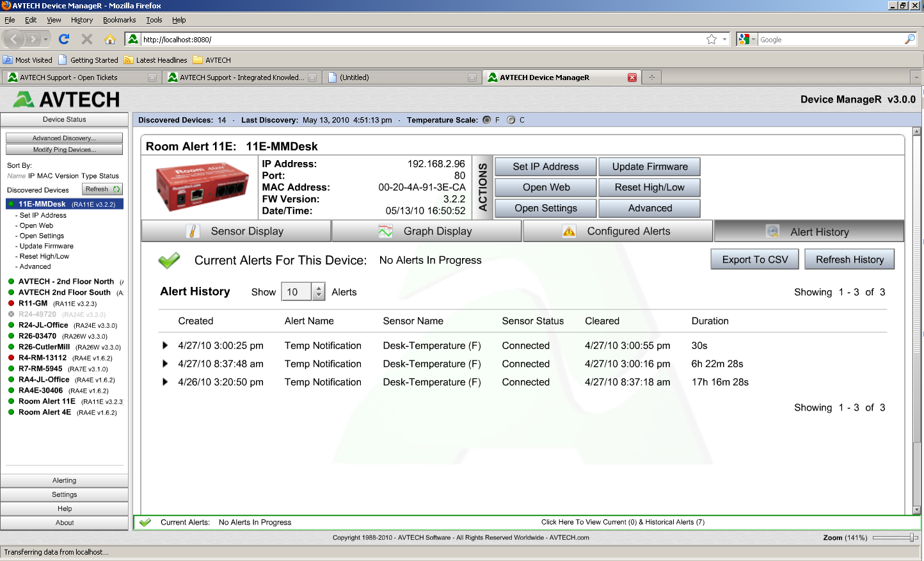
Task: Click the Open Web action button
Action: point(546,188)
